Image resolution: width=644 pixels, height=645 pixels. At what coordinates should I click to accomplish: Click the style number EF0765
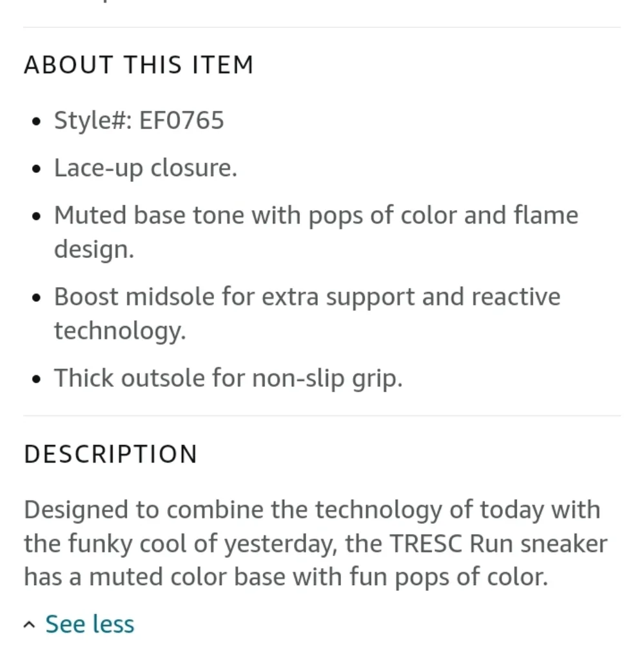181,121
